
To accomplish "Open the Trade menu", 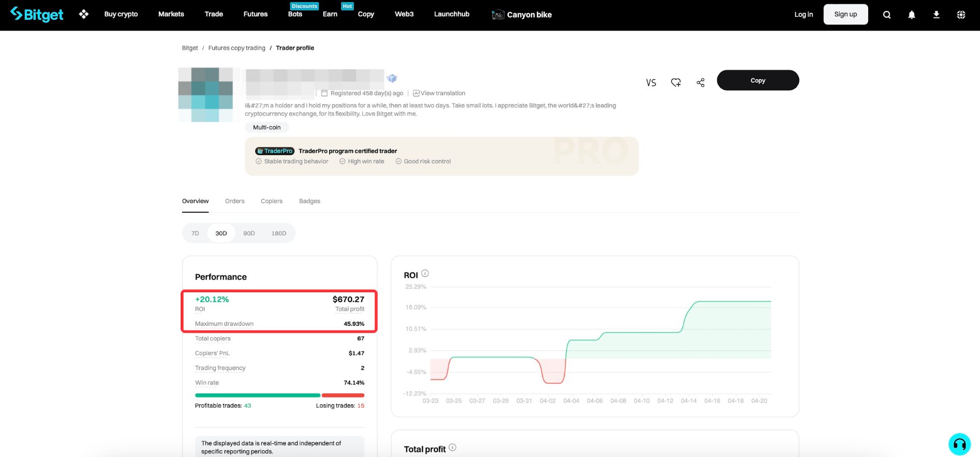I will pos(214,14).
